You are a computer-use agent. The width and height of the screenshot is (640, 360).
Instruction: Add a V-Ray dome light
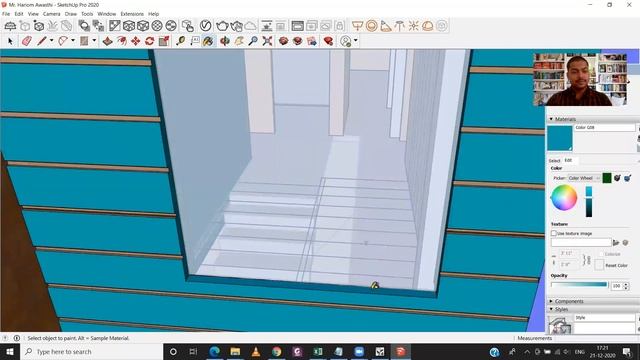(x=427, y=26)
